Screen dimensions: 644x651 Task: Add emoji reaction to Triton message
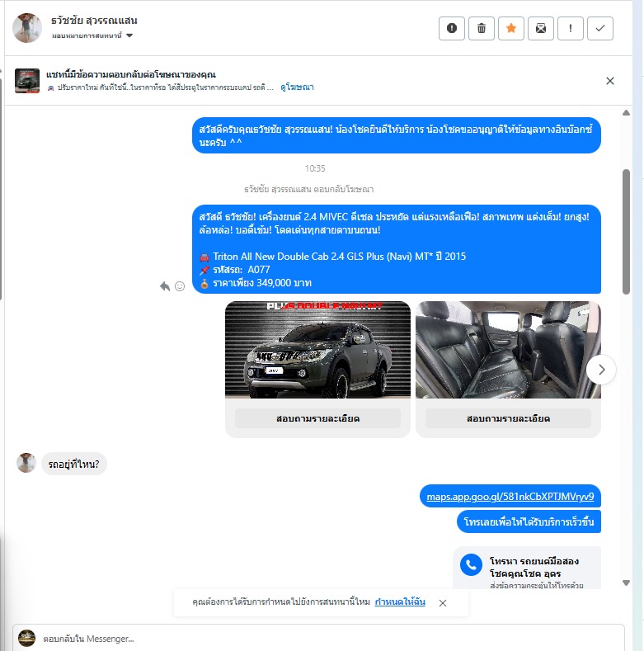(180, 286)
